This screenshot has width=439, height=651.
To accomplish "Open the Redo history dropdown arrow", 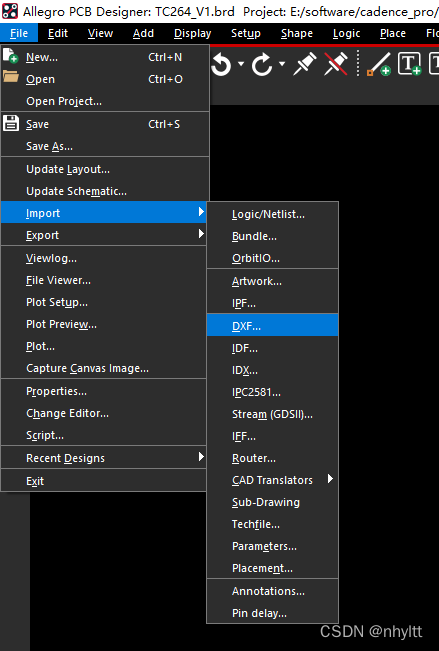I will pyautogui.click(x=282, y=64).
